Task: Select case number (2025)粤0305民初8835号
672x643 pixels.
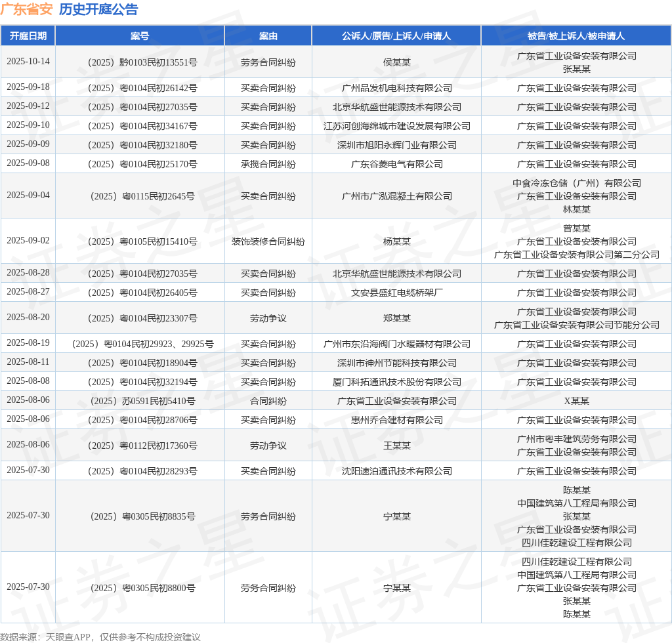Action: 142,516
